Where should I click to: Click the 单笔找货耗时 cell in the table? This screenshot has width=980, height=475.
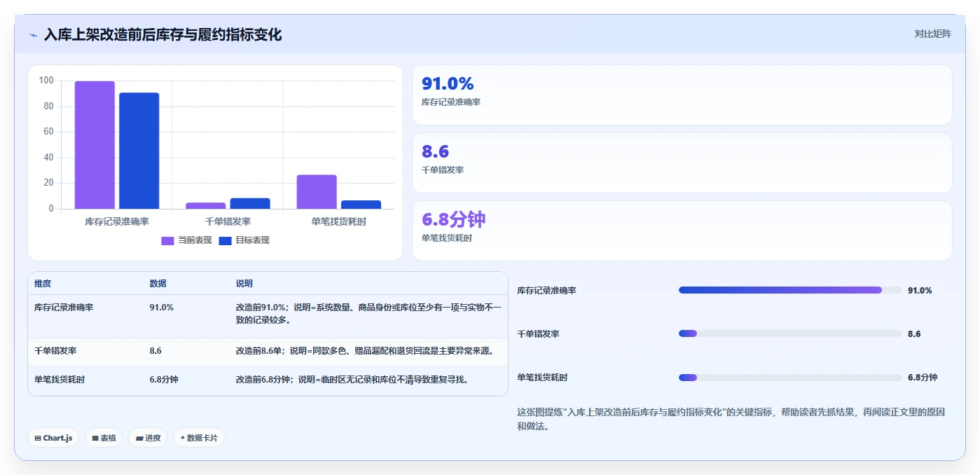tap(60, 380)
